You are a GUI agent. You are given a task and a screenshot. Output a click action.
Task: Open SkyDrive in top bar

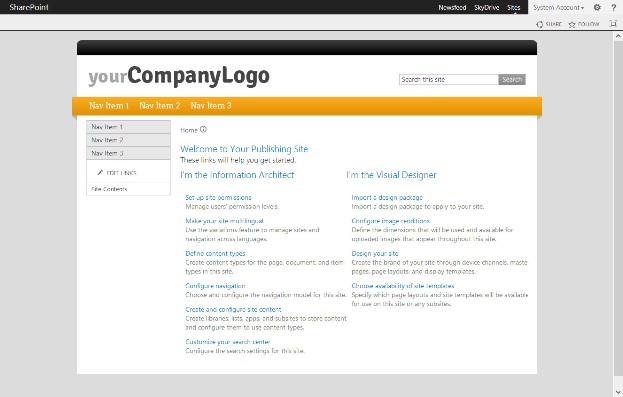(486, 8)
